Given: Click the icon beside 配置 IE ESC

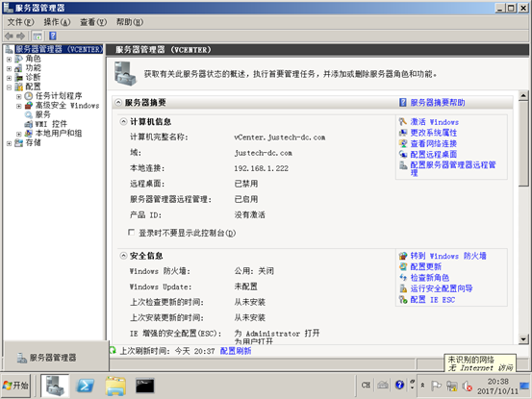Looking at the screenshot, I should tap(403, 299).
